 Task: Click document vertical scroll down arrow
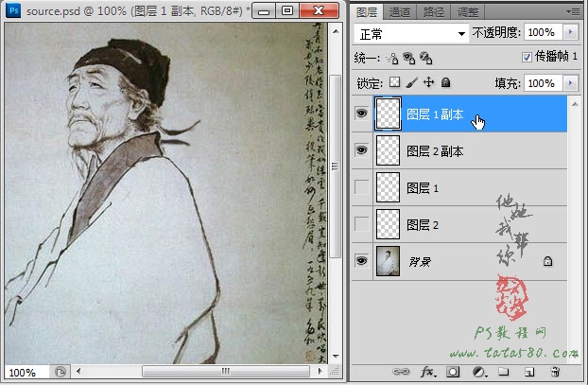point(336,356)
